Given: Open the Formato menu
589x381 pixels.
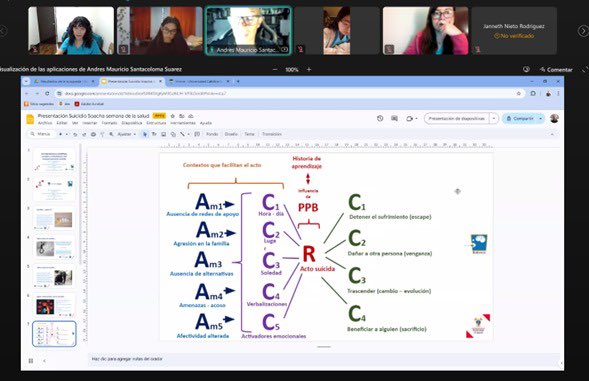Looking at the screenshot, I should click(109, 123).
